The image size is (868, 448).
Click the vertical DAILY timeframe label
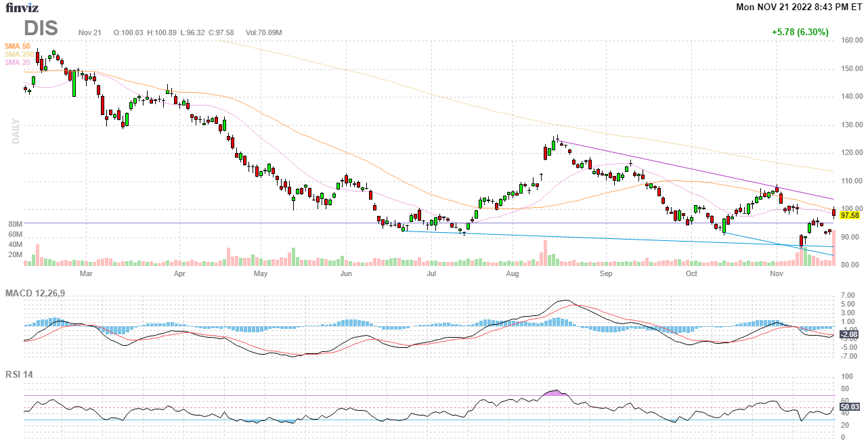pos(16,131)
